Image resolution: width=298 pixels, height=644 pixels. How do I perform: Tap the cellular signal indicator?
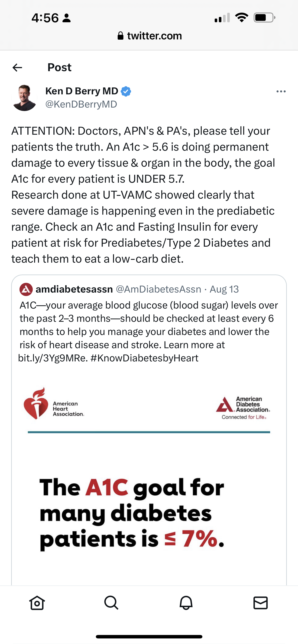[222, 17]
